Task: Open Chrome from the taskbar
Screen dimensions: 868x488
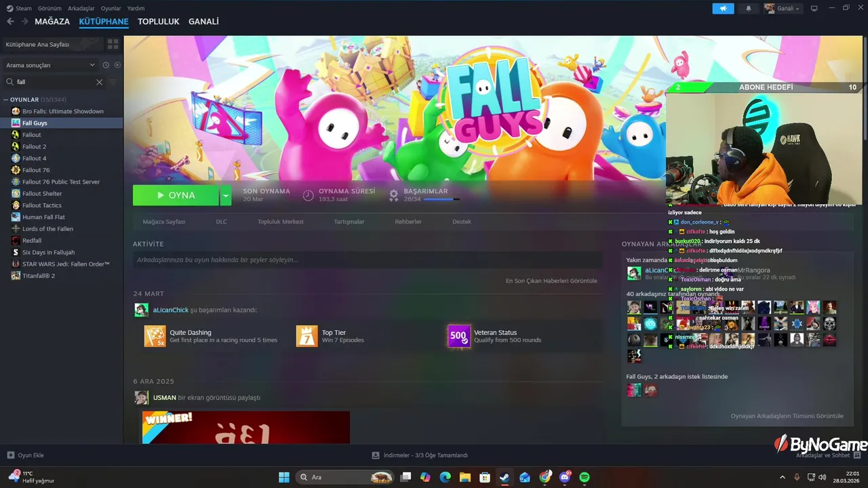Action: pyautogui.click(x=545, y=477)
